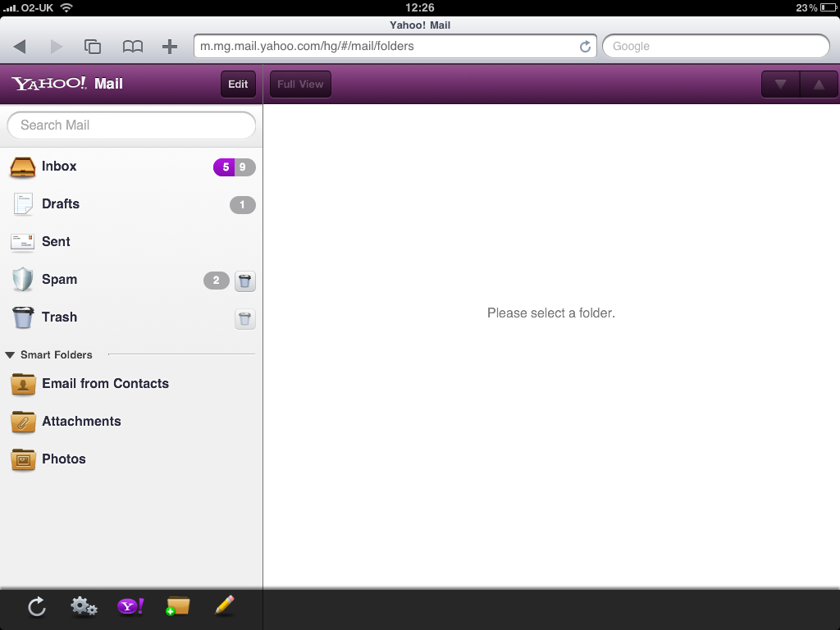Image resolution: width=840 pixels, height=630 pixels.
Task: Click the Edit button
Action: coord(238,84)
